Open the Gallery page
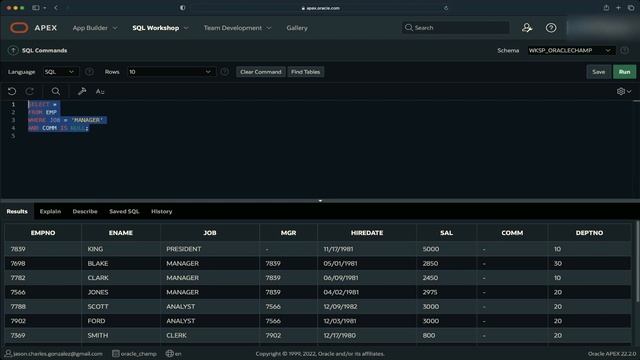Viewport: 640px width, 360px height. (297, 28)
